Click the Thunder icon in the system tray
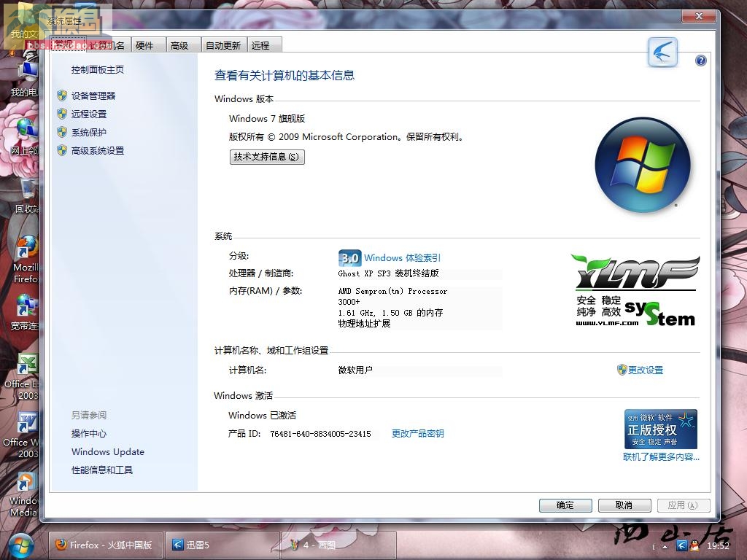747x560 pixels. (x=682, y=545)
